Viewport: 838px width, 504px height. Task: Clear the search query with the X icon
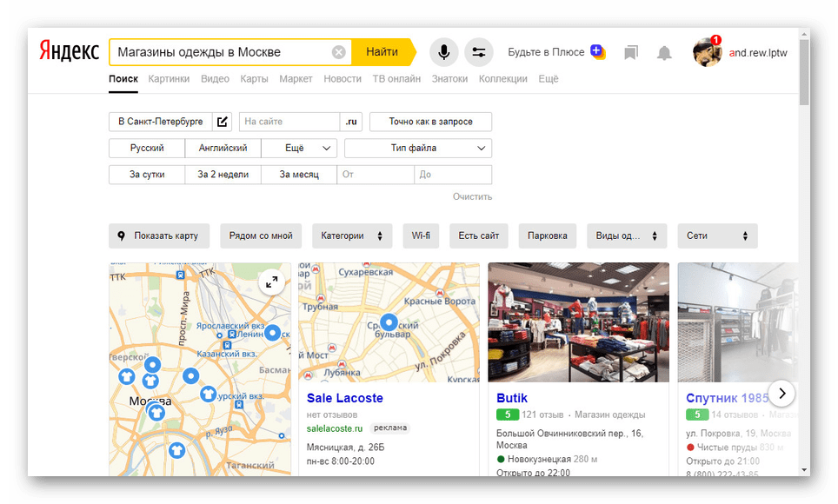(x=338, y=52)
